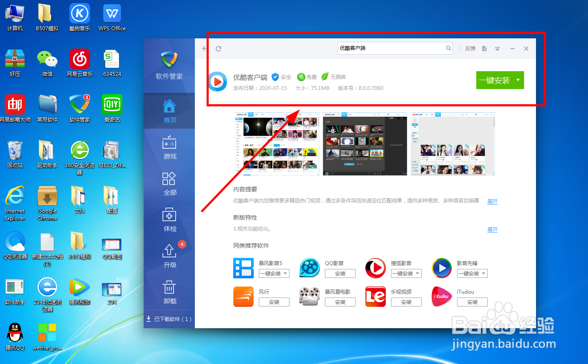The height and width of the screenshot is (364, 588).
Task: Click the refresh icon in the top bar
Action: (218, 49)
